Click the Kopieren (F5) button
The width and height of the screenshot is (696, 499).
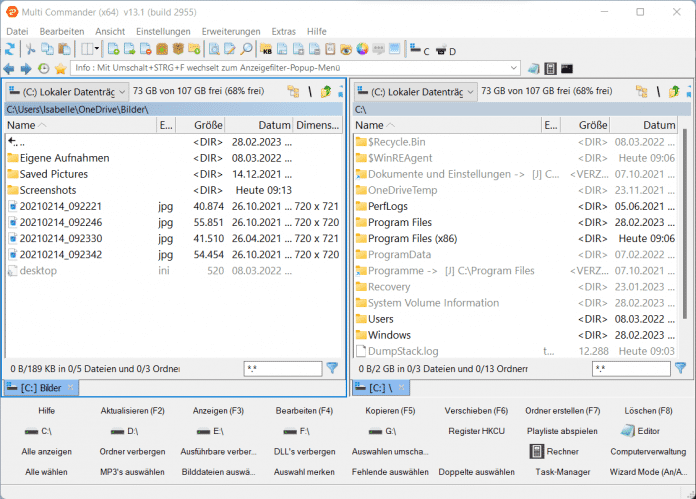coord(390,411)
